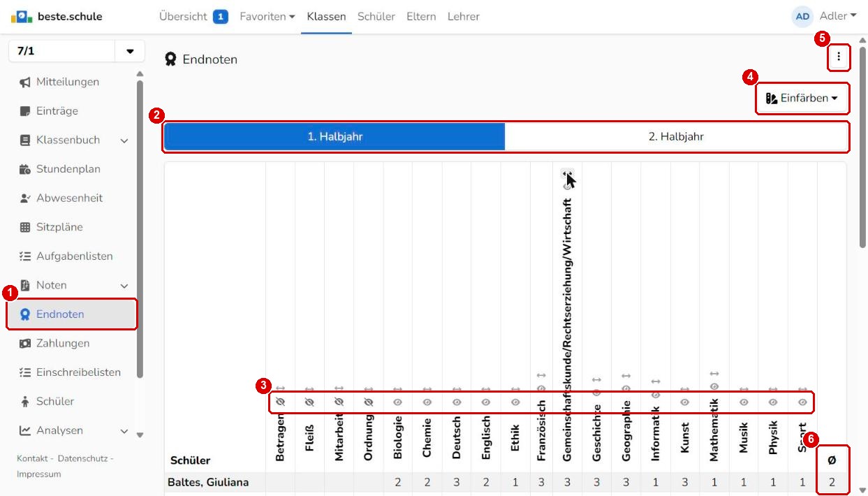Open the Adler user menu
This screenshot has width=868, height=496.
tap(838, 16)
